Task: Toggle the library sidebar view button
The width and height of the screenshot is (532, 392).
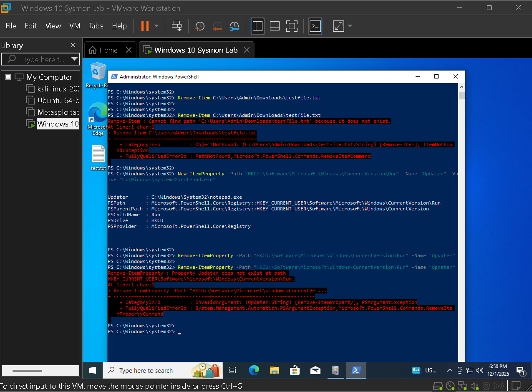Action: point(257,26)
